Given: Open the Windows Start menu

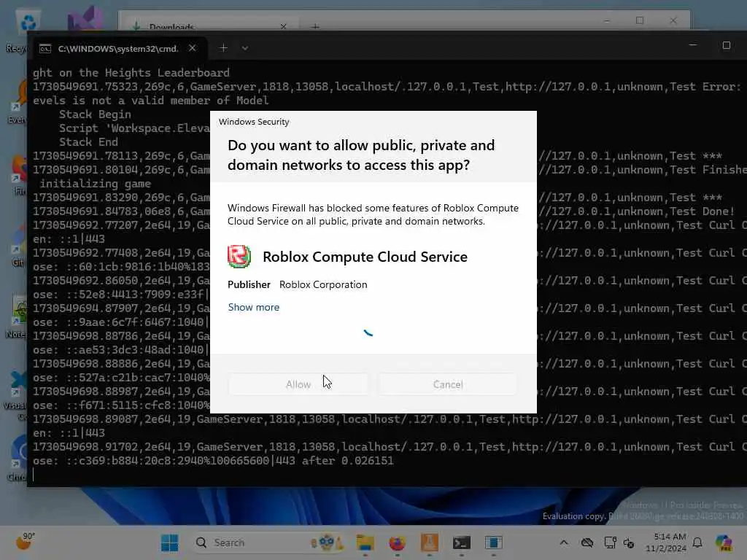Looking at the screenshot, I should (169, 542).
